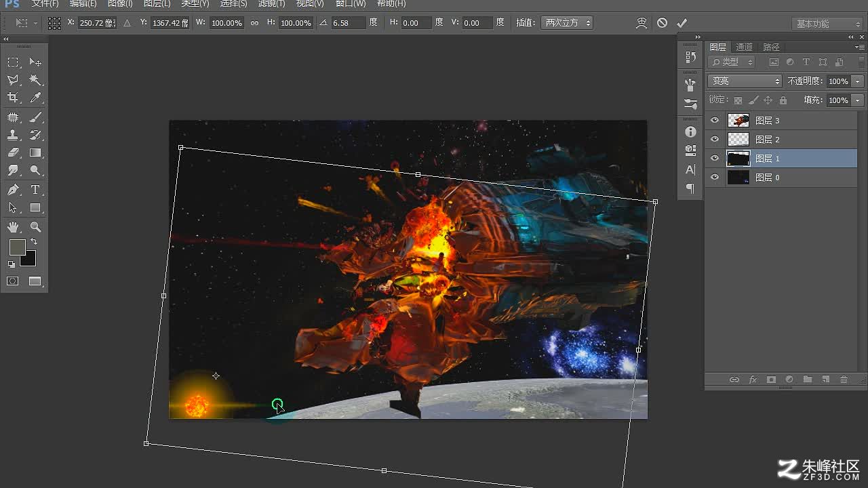This screenshot has width=868, height=488.
Task: Open the interpolation dropdown 两次立方
Action: [x=567, y=23]
